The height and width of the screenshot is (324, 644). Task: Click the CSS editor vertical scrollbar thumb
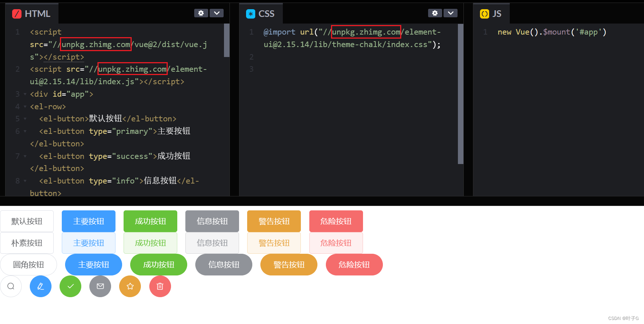[460, 94]
